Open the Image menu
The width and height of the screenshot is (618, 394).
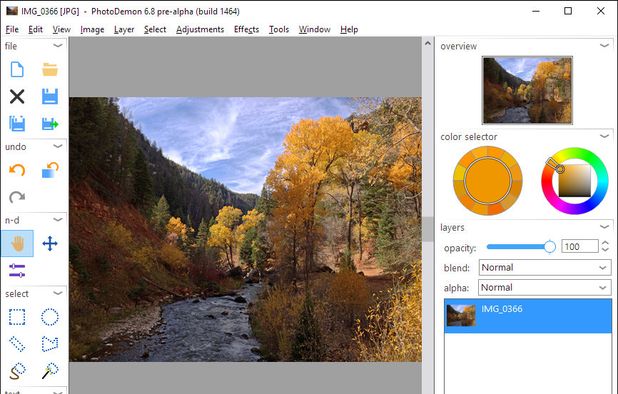pos(92,30)
